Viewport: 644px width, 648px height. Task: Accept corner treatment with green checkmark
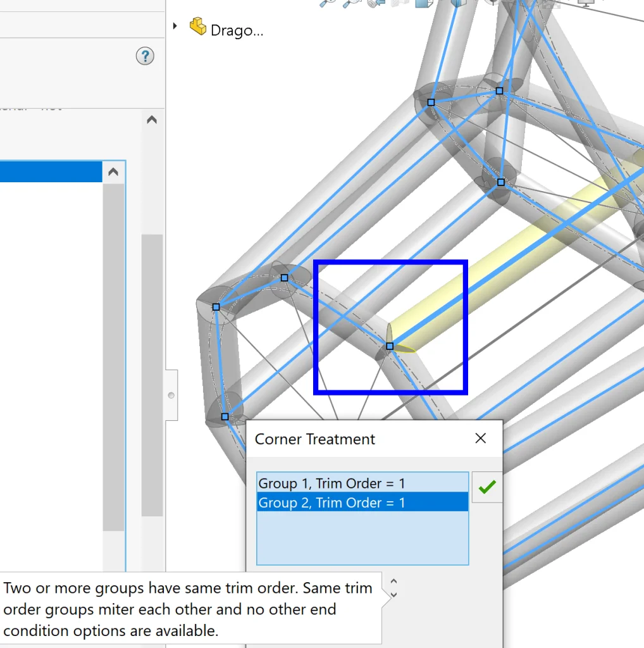(487, 487)
